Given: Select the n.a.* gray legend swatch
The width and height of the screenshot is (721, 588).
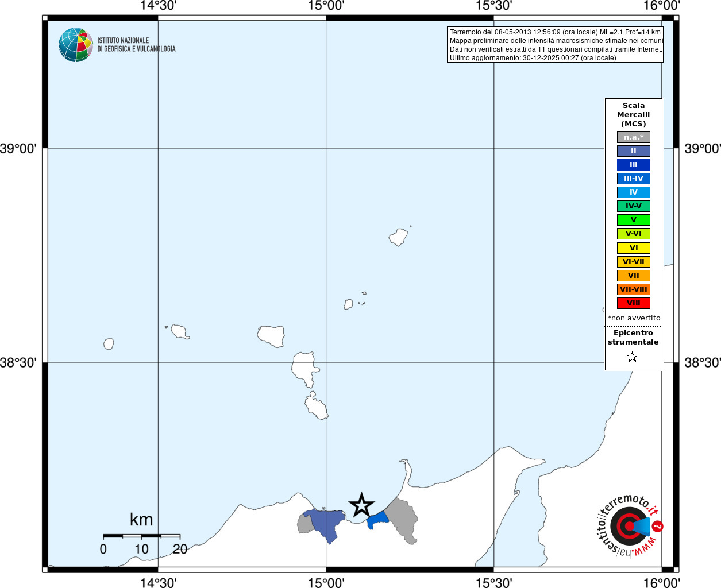Looking at the screenshot, I should (x=634, y=137).
